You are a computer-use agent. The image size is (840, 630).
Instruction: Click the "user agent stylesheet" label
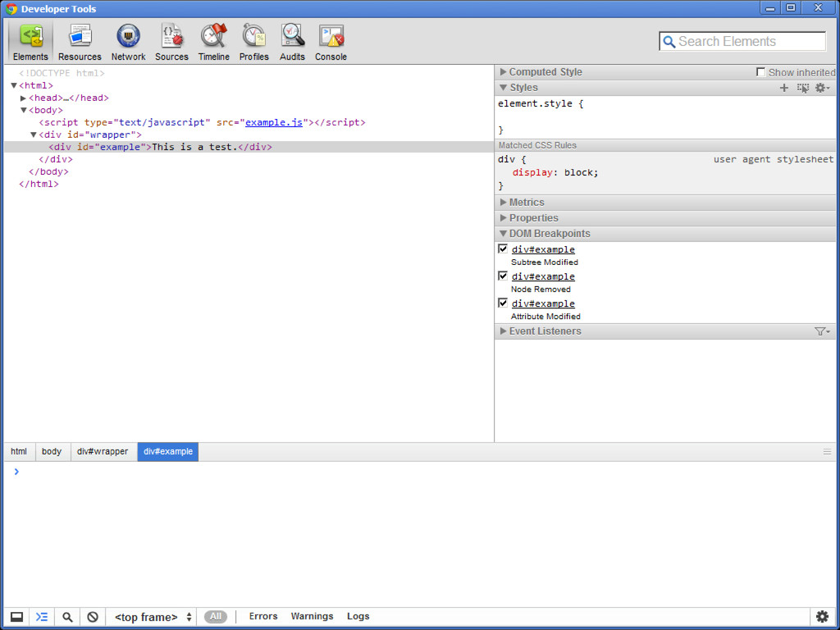773,159
